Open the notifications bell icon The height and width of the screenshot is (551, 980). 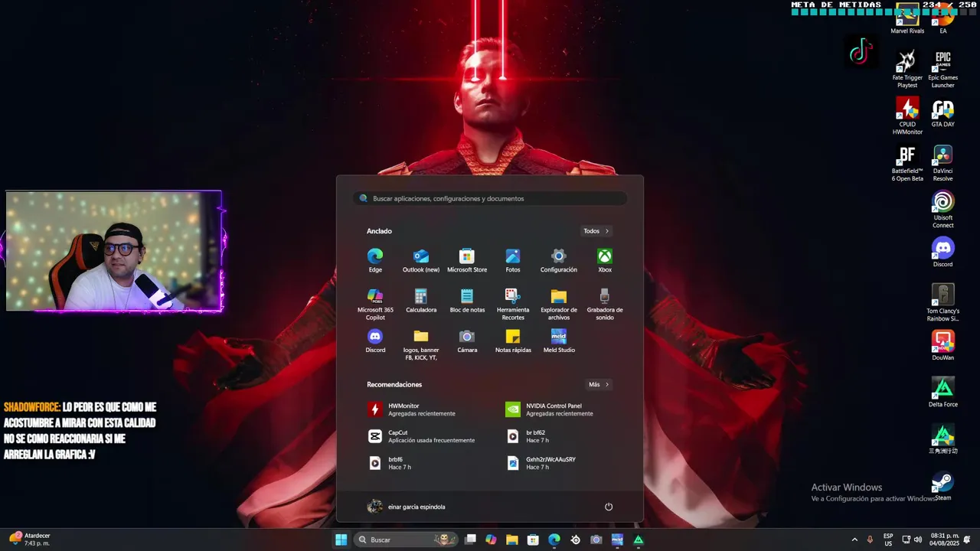[x=968, y=540]
